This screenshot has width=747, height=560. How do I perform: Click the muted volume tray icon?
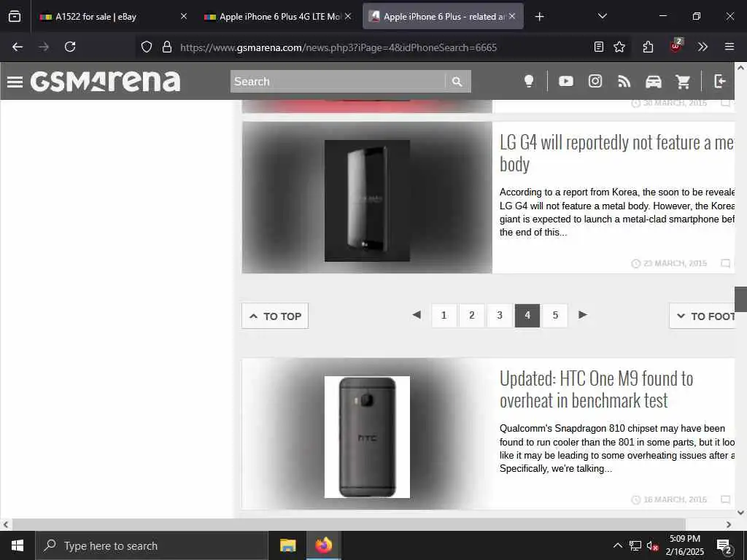point(653,545)
